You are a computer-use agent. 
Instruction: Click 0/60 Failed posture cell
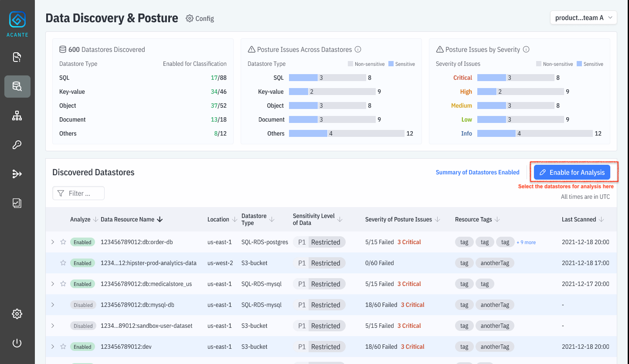tap(379, 263)
